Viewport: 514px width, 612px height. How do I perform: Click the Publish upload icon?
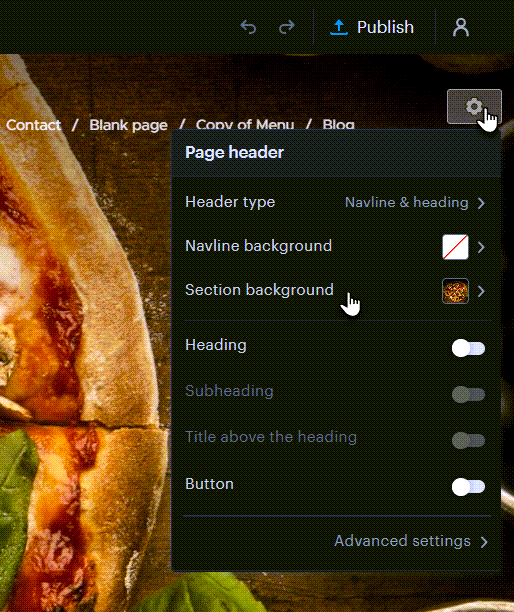(x=339, y=27)
